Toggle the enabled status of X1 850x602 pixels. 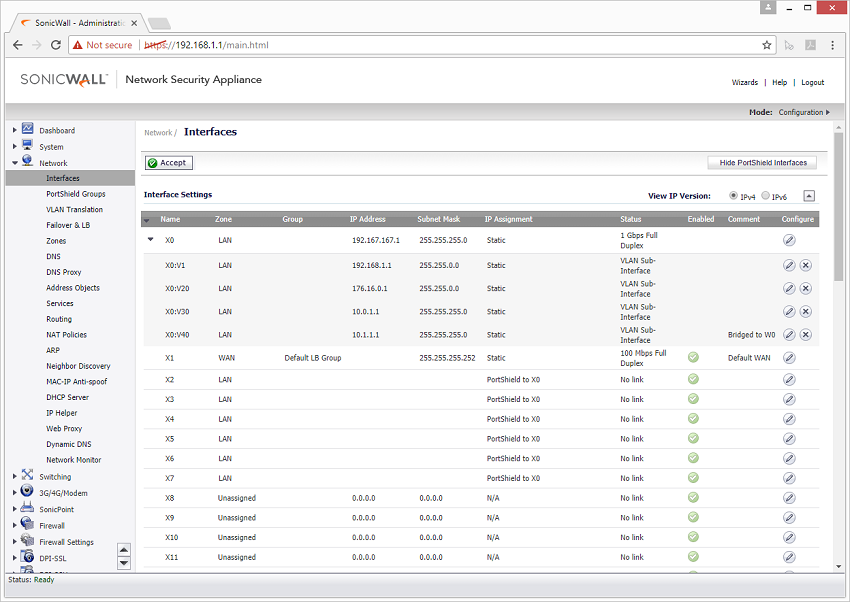[693, 357]
